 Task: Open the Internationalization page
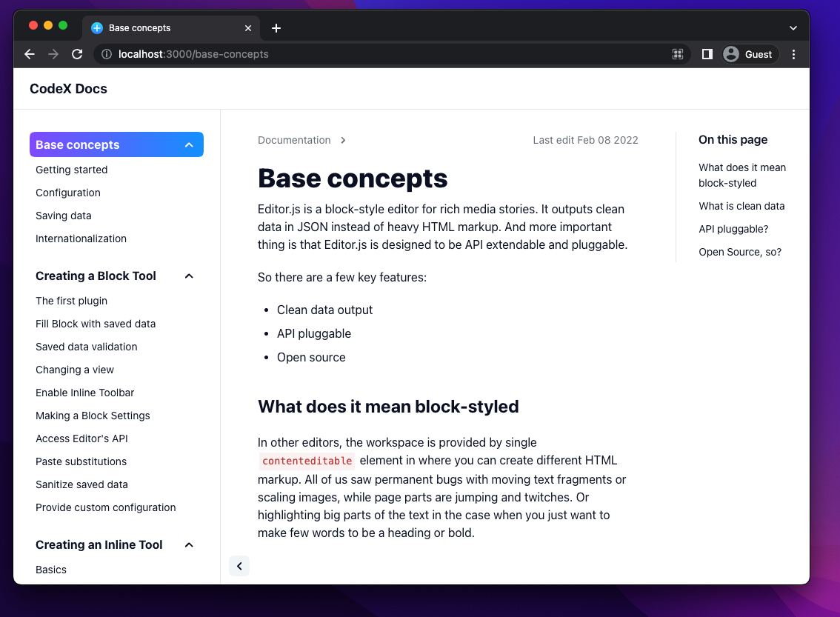(81, 239)
